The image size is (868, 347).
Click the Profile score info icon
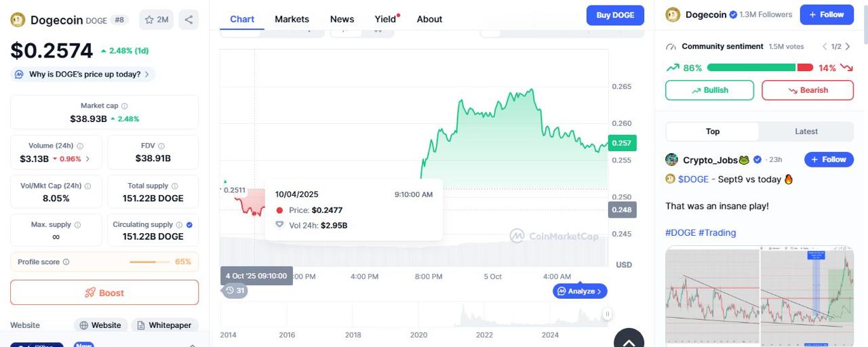coord(66,262)
